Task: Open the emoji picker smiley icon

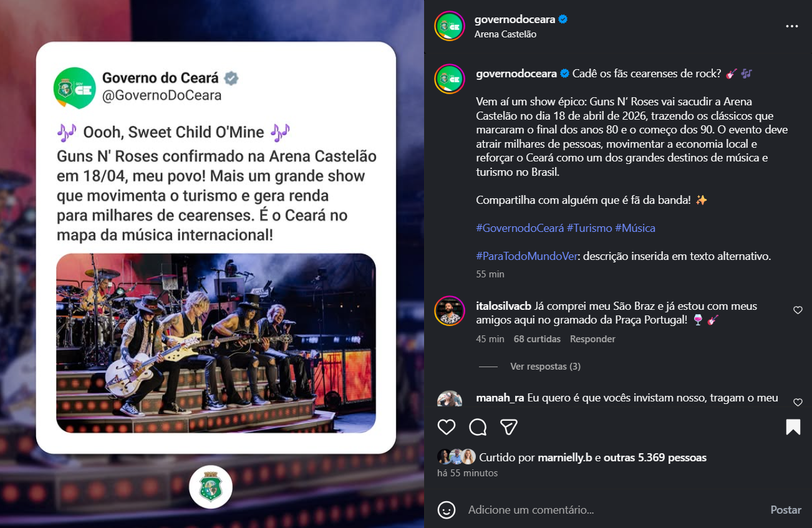Action: point(447,509)
